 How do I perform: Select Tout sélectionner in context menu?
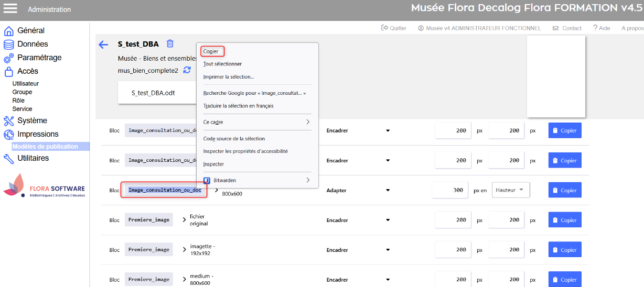pos(222,64)
